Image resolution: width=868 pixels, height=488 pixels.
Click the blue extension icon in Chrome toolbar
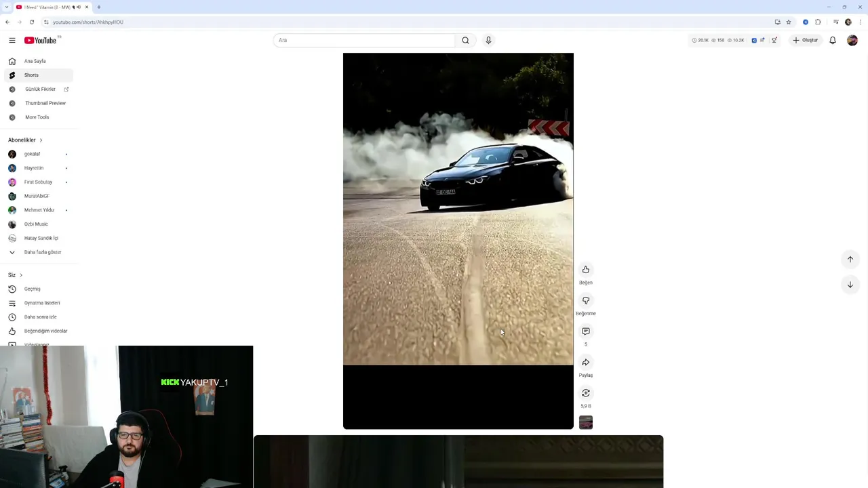pyautogui.click(x=806, y=22)
